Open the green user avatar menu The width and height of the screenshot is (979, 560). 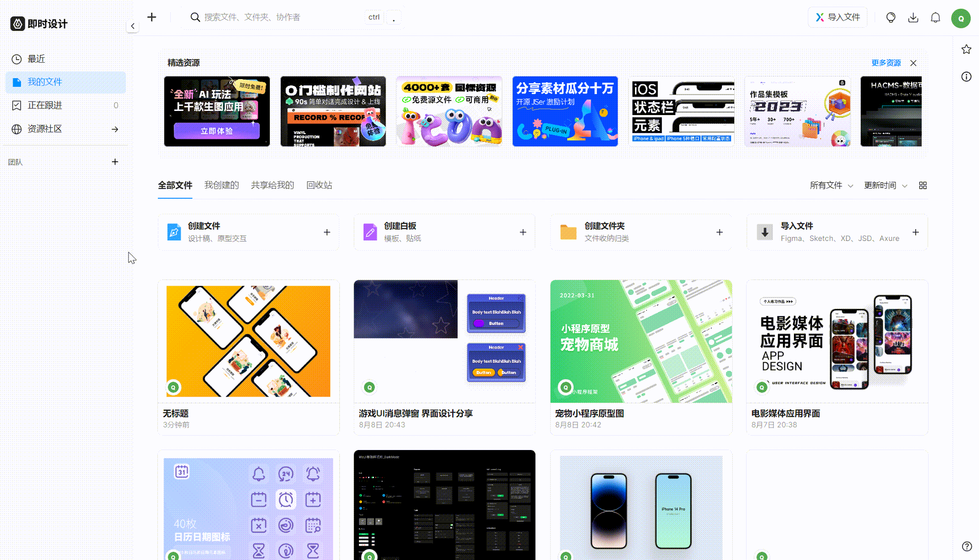click(960, 18)
